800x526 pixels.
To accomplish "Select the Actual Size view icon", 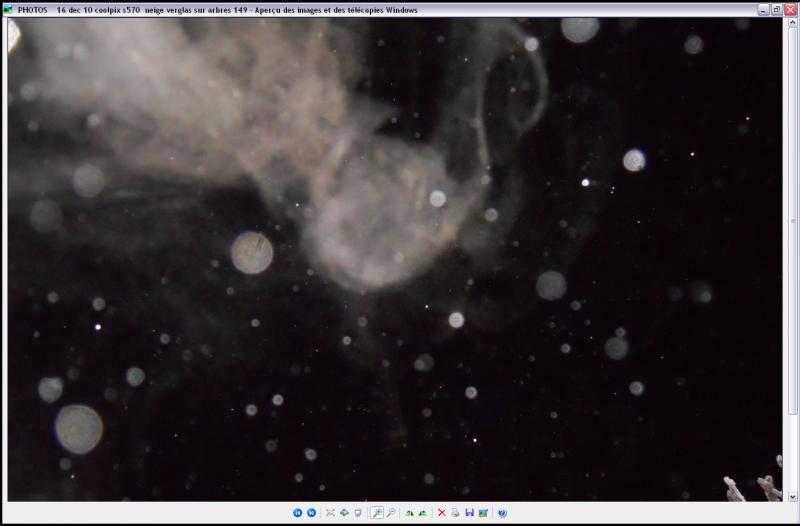I will tap(344, 513).
